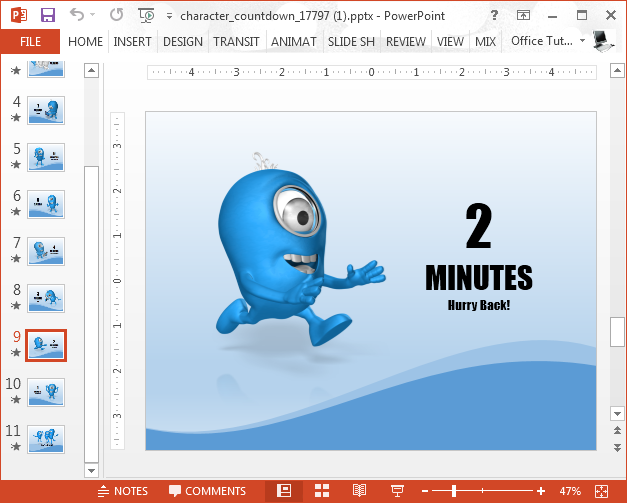Redo or repeat the last action
This screenshot has width=627, height=503.
point(117,15)
